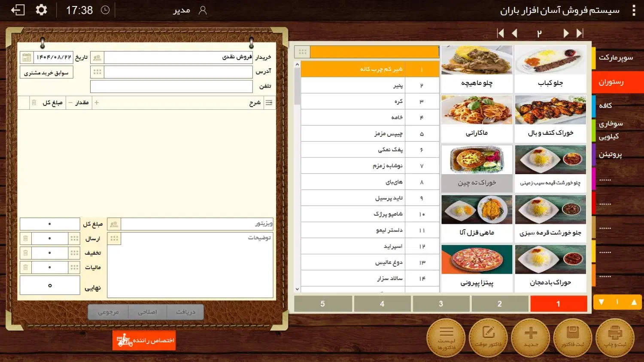The width and height of the screenshot is (644, 362).
Task: Click the new invoice plus button
Action: (531, 338)
